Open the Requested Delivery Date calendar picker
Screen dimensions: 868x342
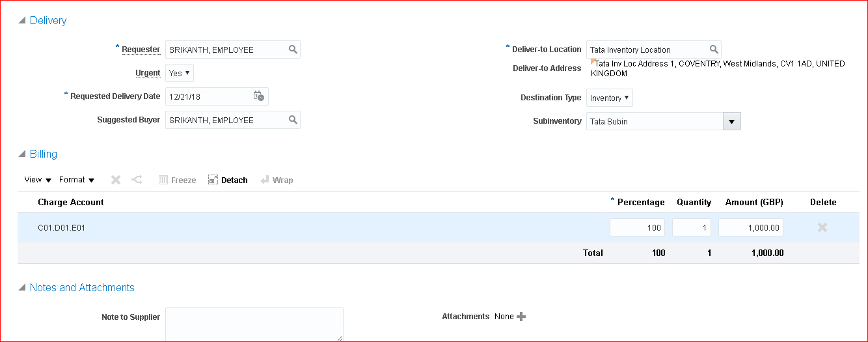pyautogui.click(x=258, y=96)
